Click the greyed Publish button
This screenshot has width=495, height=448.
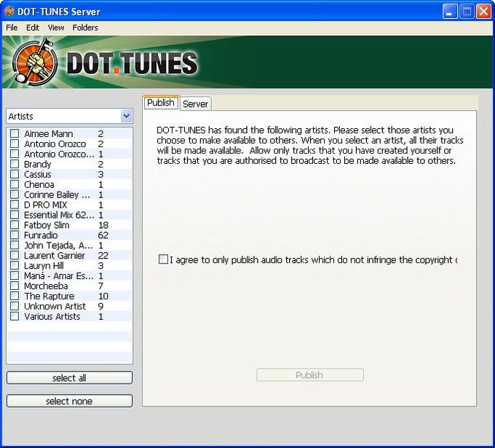(309, 375)
